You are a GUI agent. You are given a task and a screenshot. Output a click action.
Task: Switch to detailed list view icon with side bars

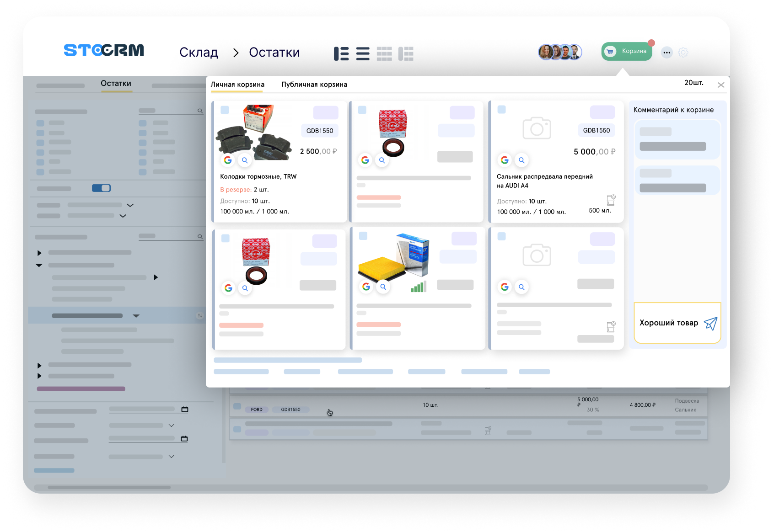pos(341,53)
